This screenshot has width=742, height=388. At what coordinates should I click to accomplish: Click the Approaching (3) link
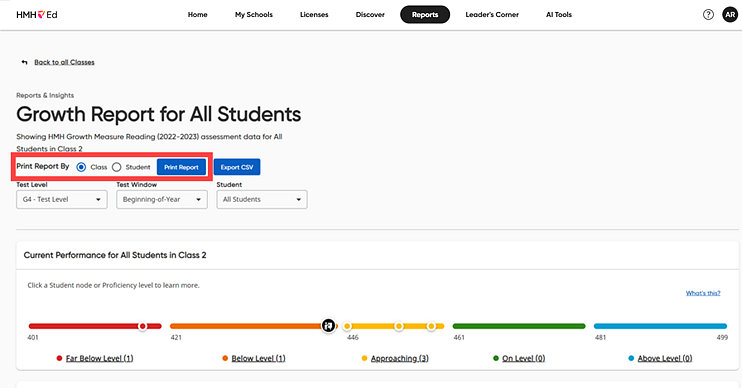(400, 358)
